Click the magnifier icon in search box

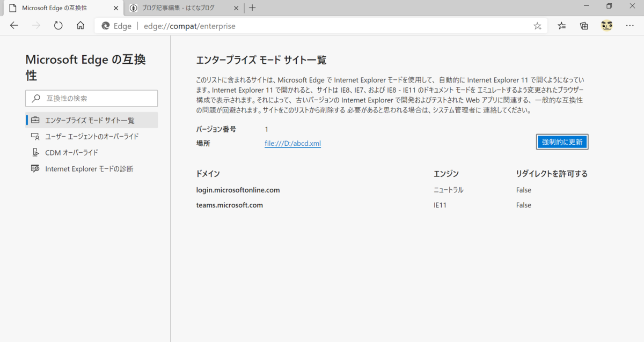(x=36, y=99)
